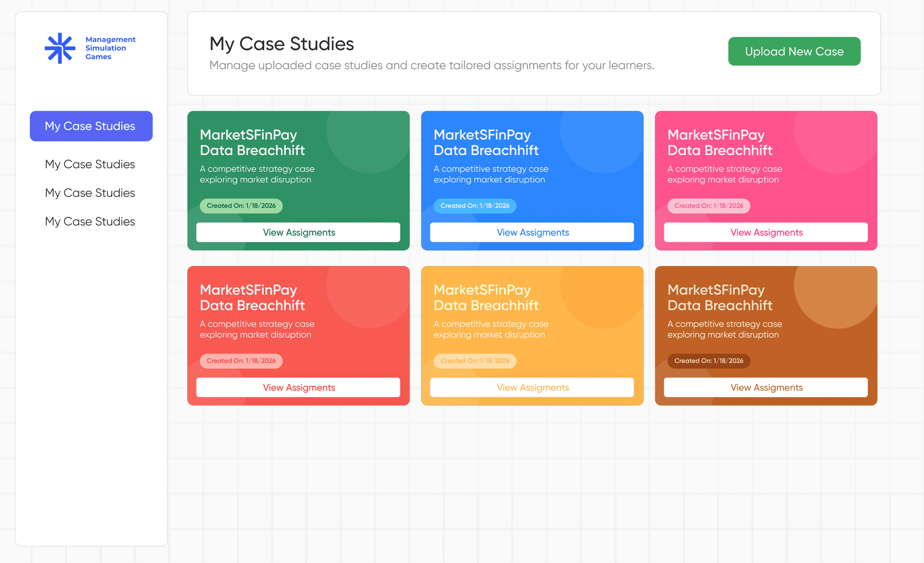Viewport: 924px width, 563px height.
Task: Click the Created On badge on blue card
Action: pos(475,206)
